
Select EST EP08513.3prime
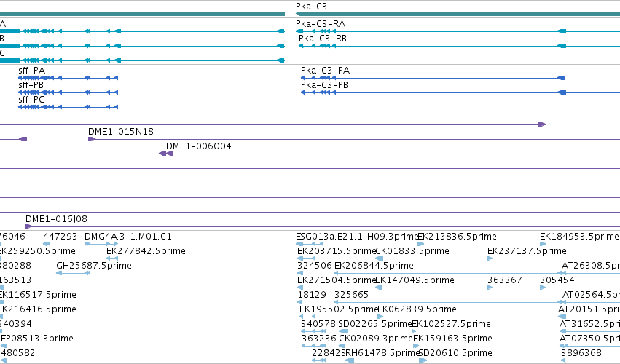(36, 339)
